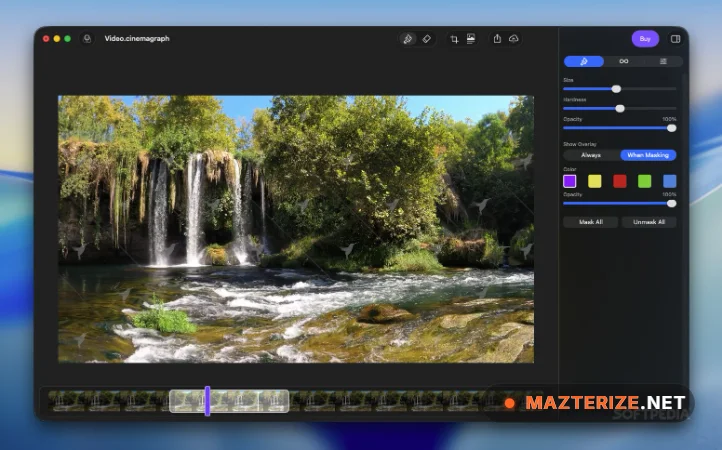Pick the yellow overlay color
Viewport: 722px width, 450px height.
coord(594,181)
